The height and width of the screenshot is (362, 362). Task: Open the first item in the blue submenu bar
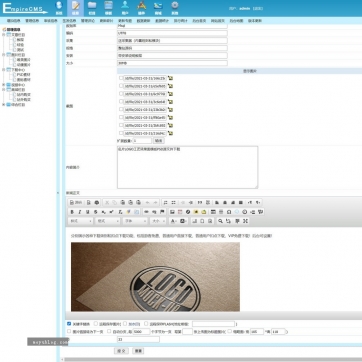tap(14, 21)
